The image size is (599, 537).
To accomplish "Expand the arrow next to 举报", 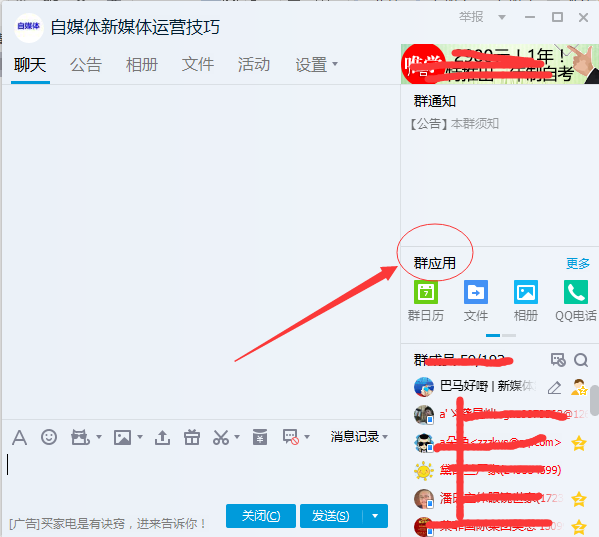I will pos(502,17).
